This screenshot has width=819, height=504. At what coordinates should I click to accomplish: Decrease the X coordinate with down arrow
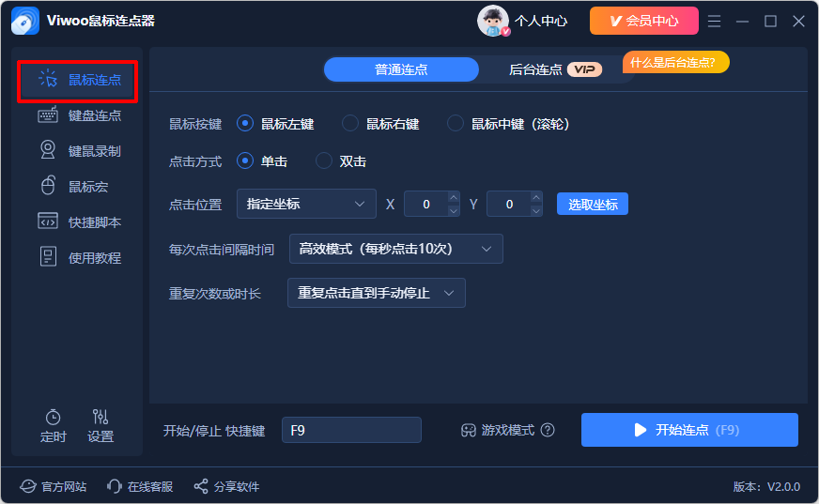tap(454, 210)
